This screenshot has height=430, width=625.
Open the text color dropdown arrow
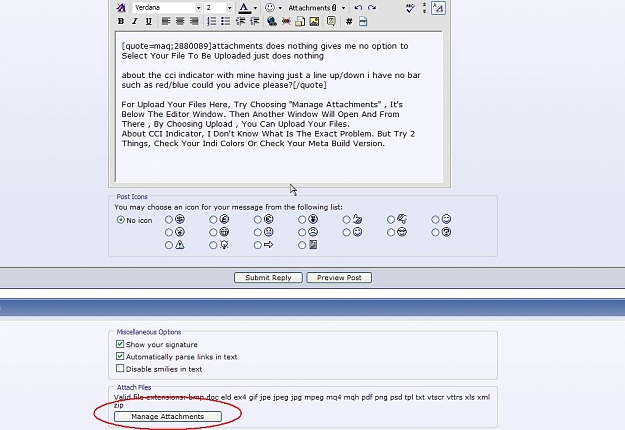click(x=255, y=8)
